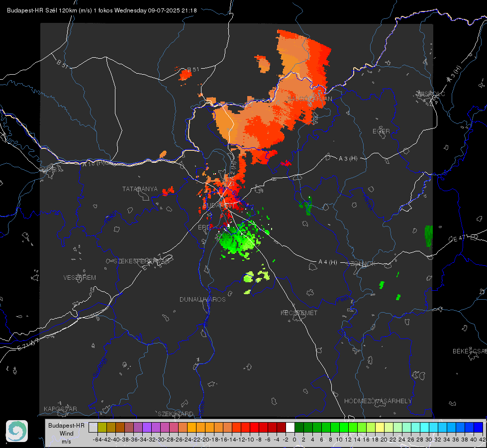Click the radar title text with date 09-07-2025 21:18
Viewport: 487px width, 448px height.
point(102,10)
